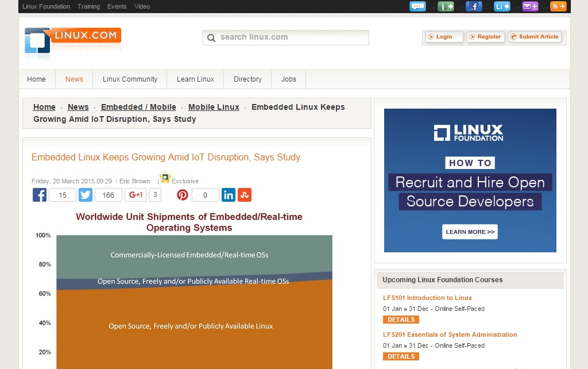Click the Facebook share icon under the article

point(40,195)
